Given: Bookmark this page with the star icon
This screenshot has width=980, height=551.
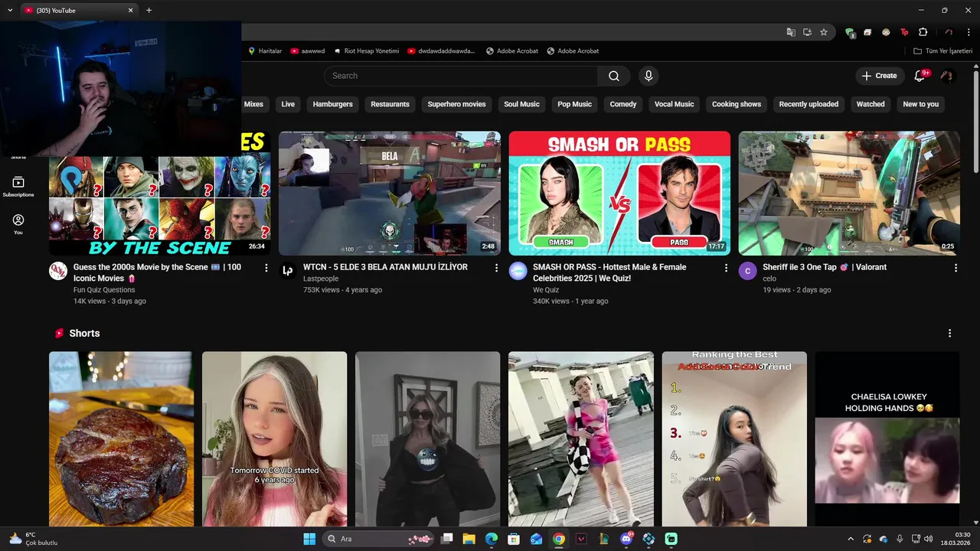Looking at the screenshot, I should (x=824, y=32).
